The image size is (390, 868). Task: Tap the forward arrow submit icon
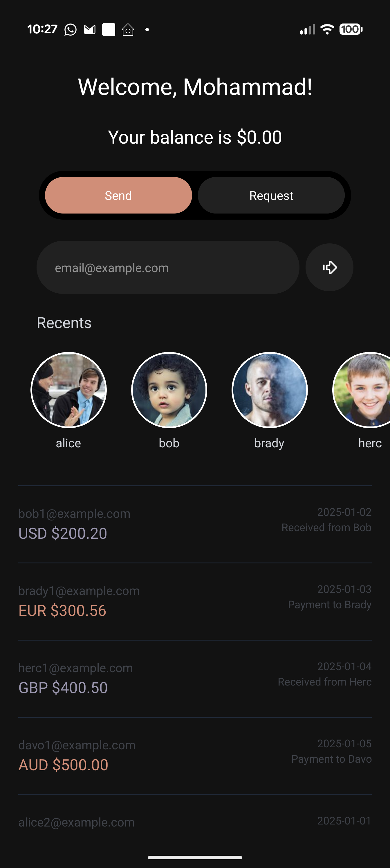pos(329,267)
